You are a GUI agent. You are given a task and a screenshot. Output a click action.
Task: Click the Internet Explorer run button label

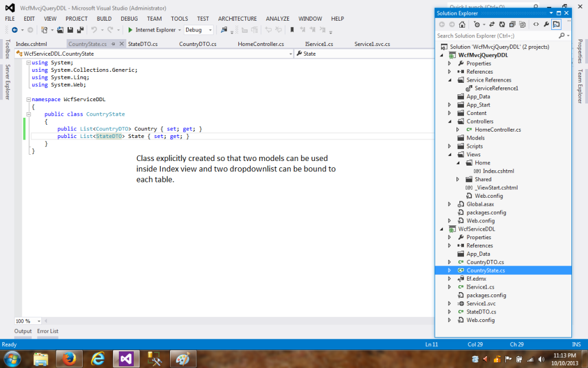[x=155, y=30]
